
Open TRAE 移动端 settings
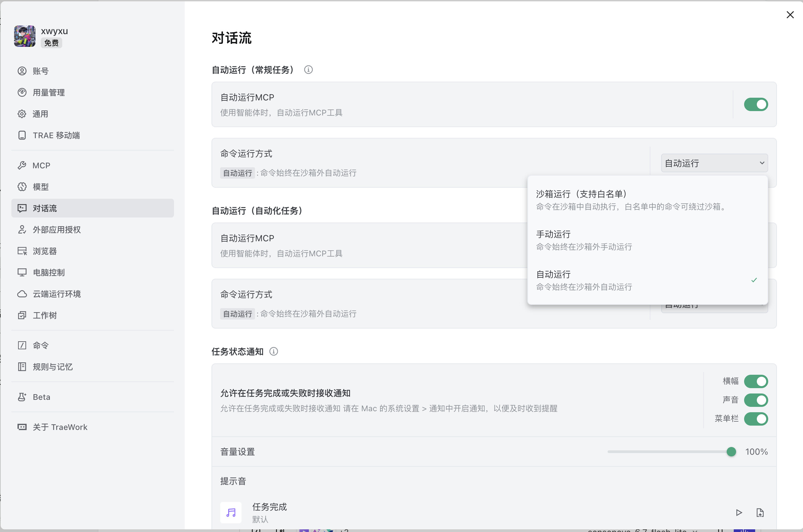[92, 135]
